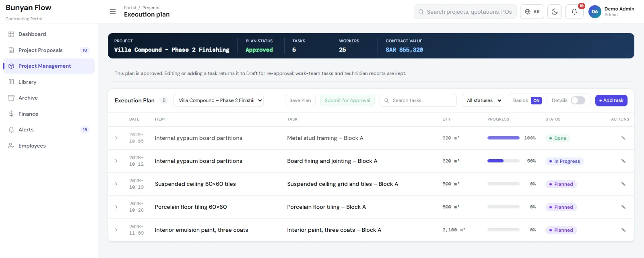Follow the Portal breadcrumb link
Image resolution: width=644 pixels, height=258 pixels.
130,8
